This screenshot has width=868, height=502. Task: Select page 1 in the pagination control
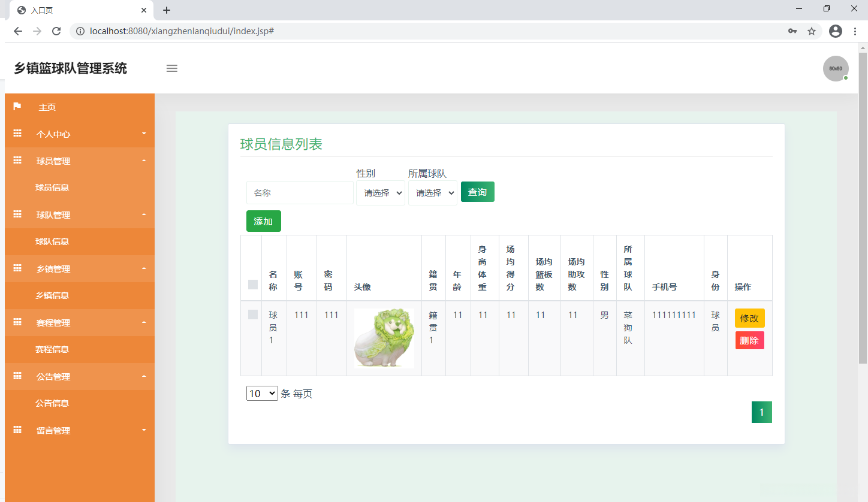(x=761, y=412)
